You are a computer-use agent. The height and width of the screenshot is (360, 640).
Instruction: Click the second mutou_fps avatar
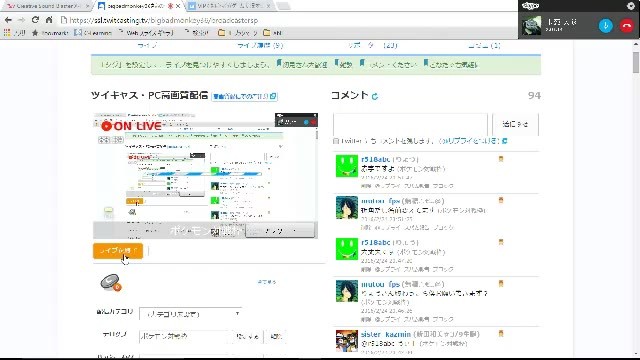pos(347,291)
